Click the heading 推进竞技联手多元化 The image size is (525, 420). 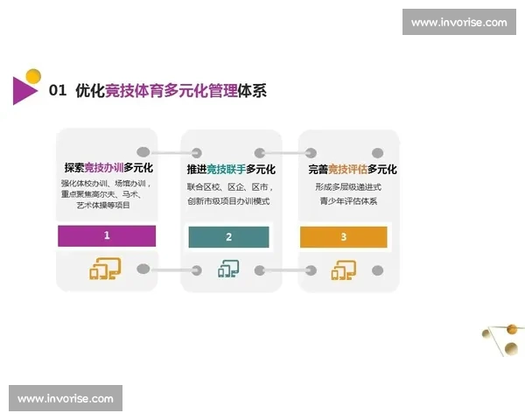pos(231,169)
